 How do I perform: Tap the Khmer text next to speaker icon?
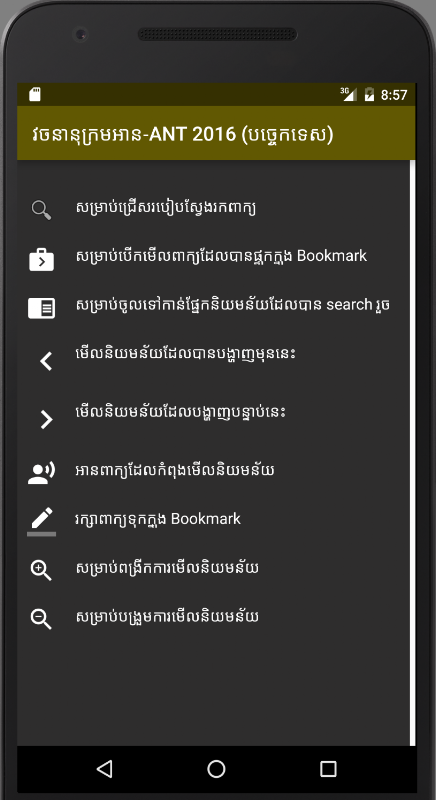pos(174,469)
